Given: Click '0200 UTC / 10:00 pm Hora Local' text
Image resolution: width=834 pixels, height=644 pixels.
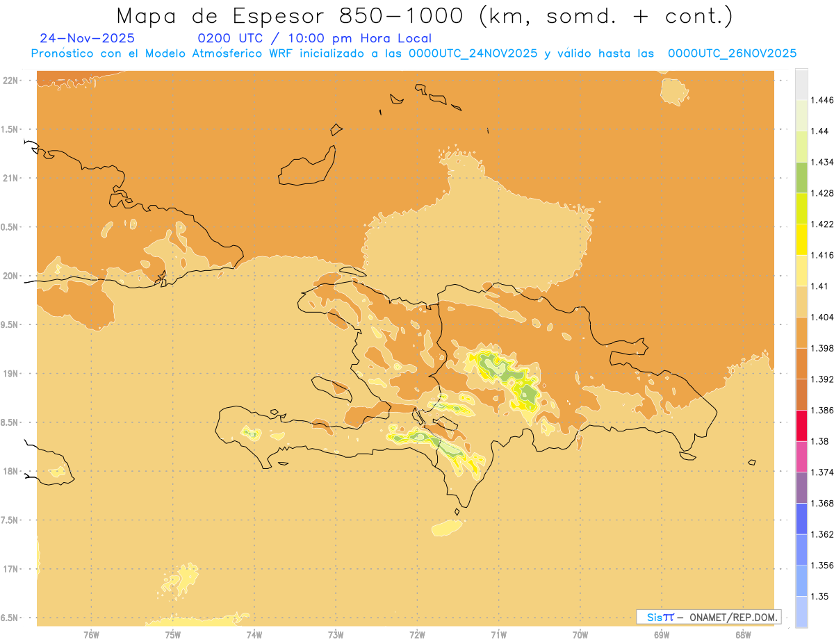Looking at the screenshot, I should point(315,38).
